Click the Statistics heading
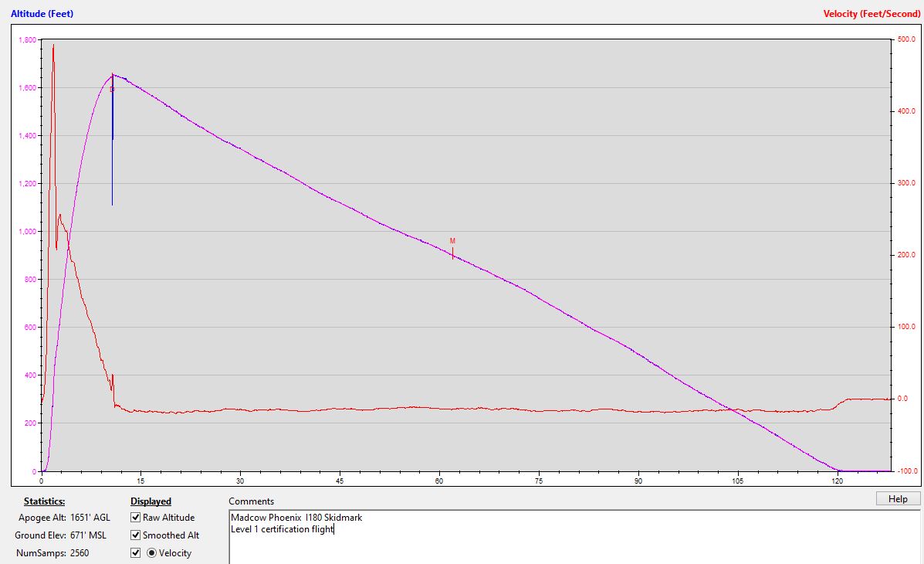 [x=44, y=501]
